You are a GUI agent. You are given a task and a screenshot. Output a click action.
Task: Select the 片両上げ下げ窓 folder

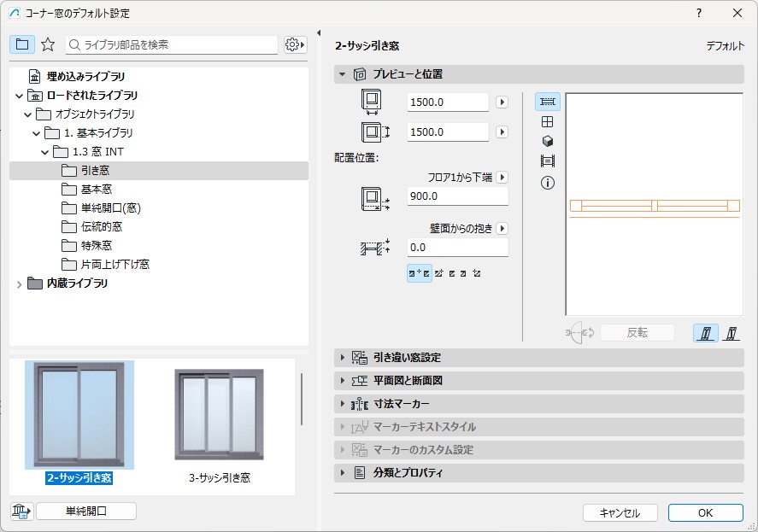115,265
